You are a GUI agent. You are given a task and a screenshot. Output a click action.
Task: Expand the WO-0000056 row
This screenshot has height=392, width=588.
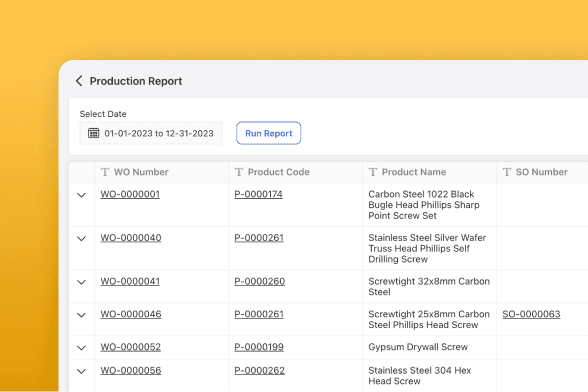coord(81,371)
